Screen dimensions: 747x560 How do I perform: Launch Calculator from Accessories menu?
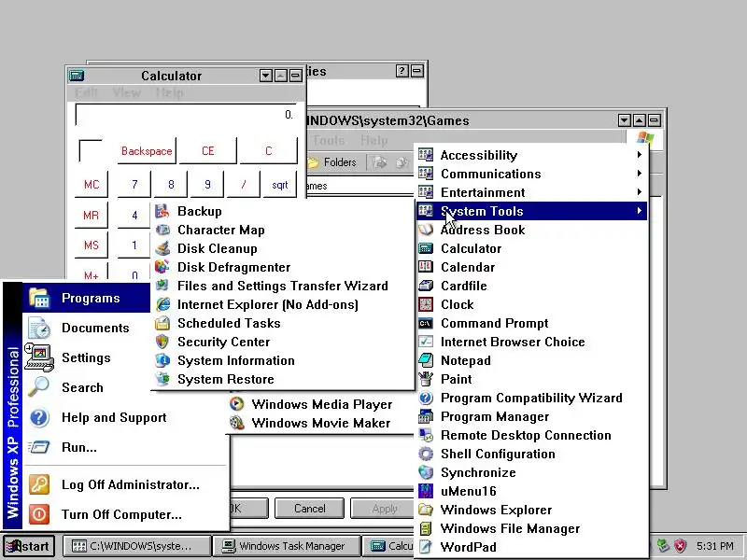[531, 248]
